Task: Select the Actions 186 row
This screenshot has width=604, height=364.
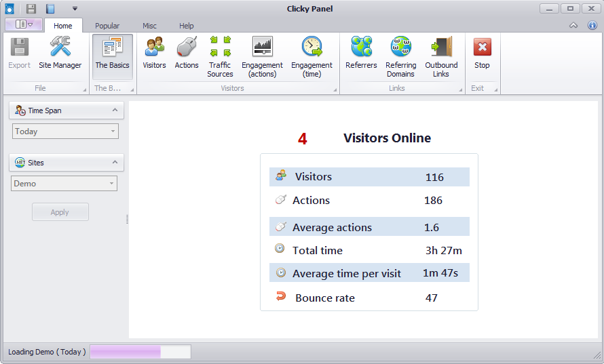Action: pyautogui.click(x=369, y=200)
